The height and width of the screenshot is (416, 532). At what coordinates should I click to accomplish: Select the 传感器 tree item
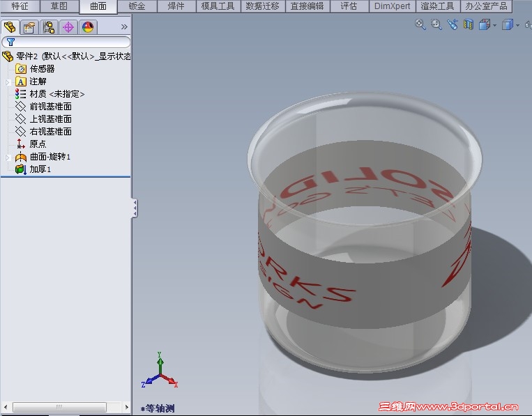pos(36,69)
